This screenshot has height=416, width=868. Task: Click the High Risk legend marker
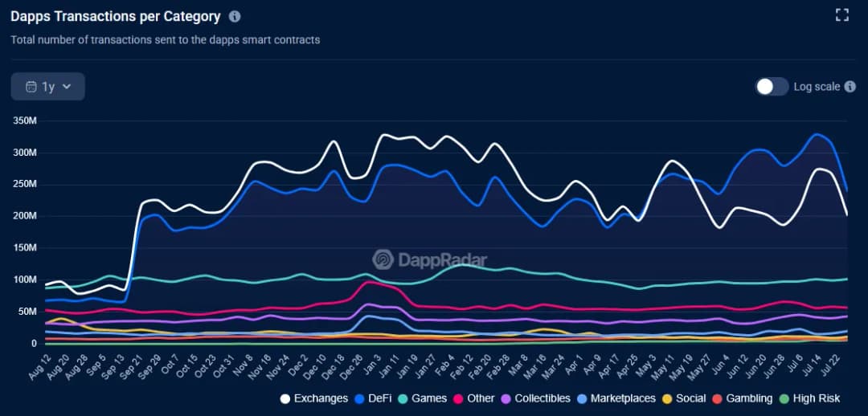click(785, 398)
